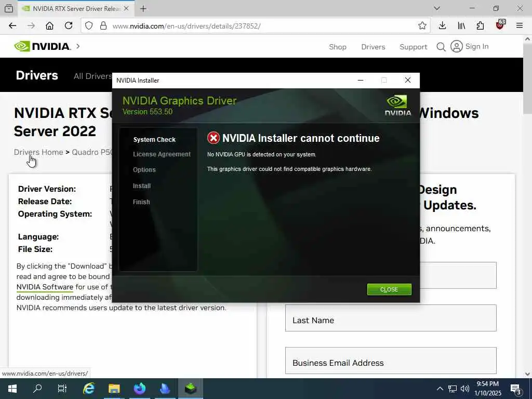The image size is (532, 399).
Task: Click the uBlock Origin extension icon
Action: coord(500,25)
